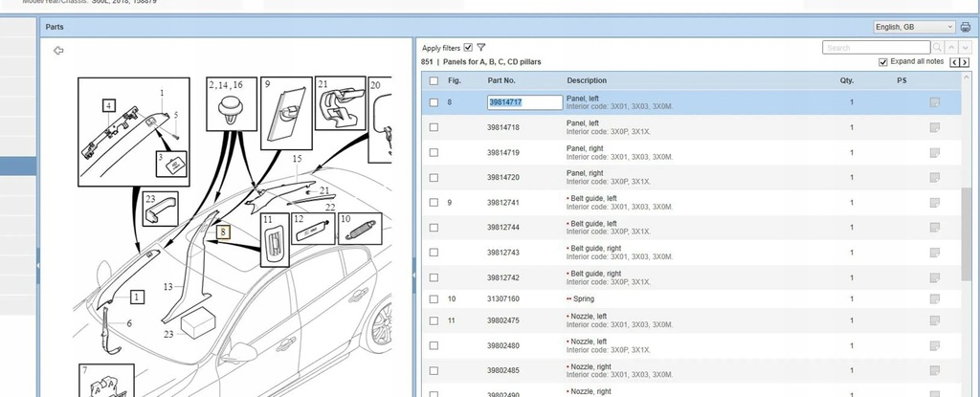Go to next section arrow
The width and height of the screenshot is (980, 397).
[965, 62]
